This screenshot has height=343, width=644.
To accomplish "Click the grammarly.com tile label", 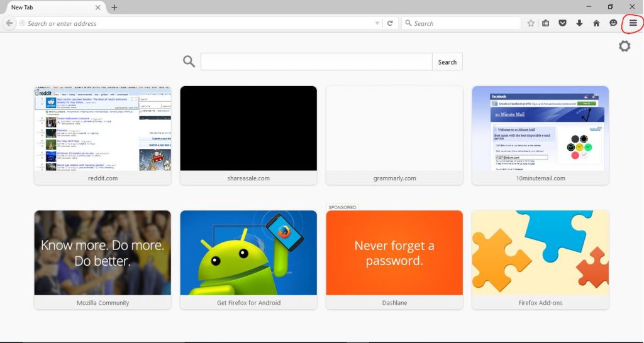I will point(394,178).
